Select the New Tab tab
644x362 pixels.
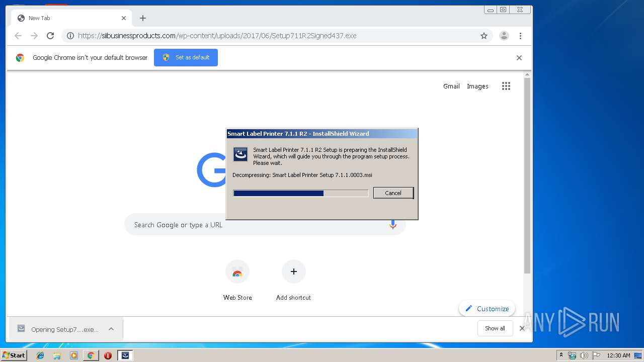tap(70, 18)
